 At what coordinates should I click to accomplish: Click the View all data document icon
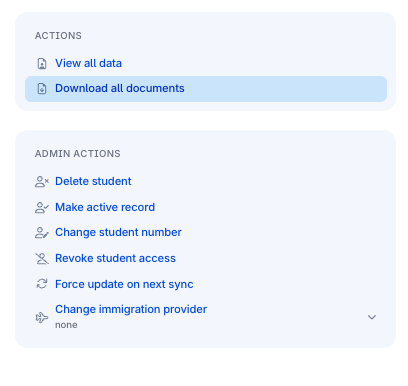coord(42,63)
